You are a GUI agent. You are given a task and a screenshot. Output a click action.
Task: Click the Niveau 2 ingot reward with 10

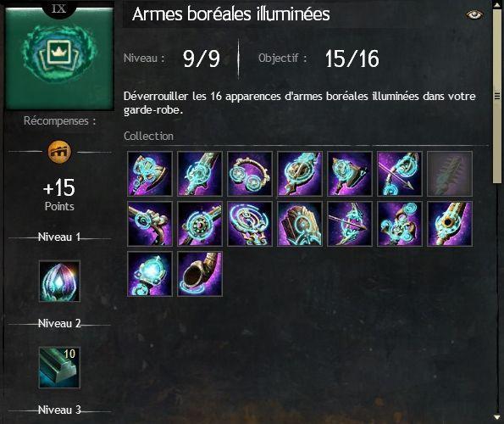pyautogui.click(x=59, y=367)
